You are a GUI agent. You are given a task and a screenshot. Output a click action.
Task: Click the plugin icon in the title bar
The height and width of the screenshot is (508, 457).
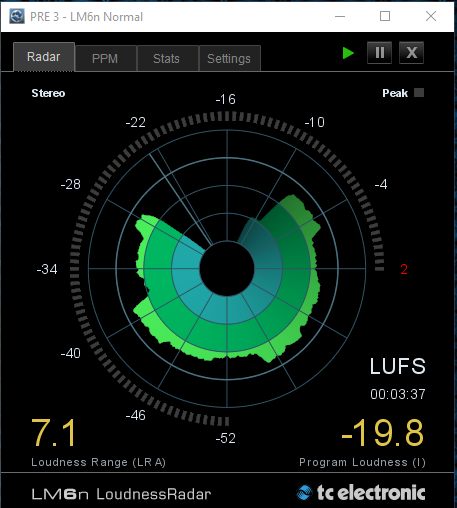click(17, 16)
